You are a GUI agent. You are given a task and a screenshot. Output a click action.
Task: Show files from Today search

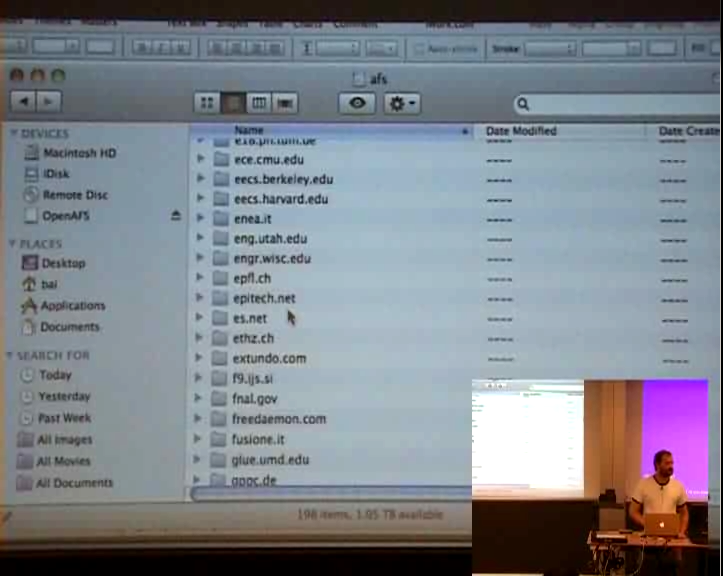coord(55,375)
